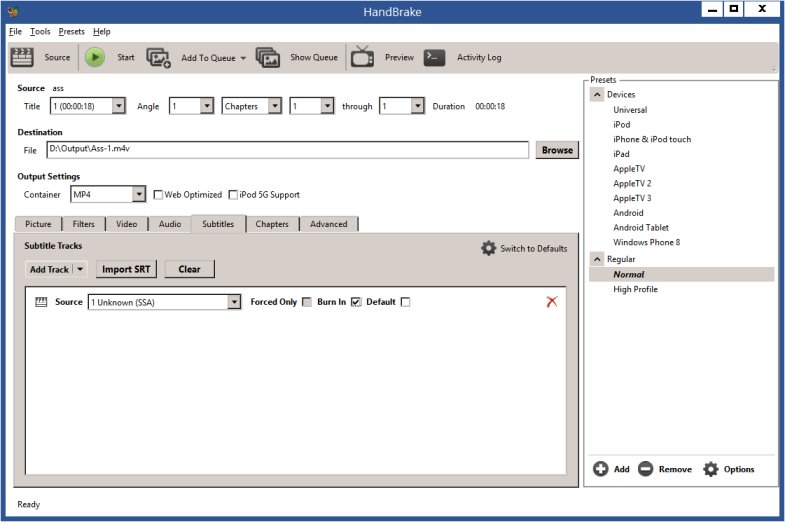Open the through end chapter dropdown
The image size is (785, 522).
(418, 106)
